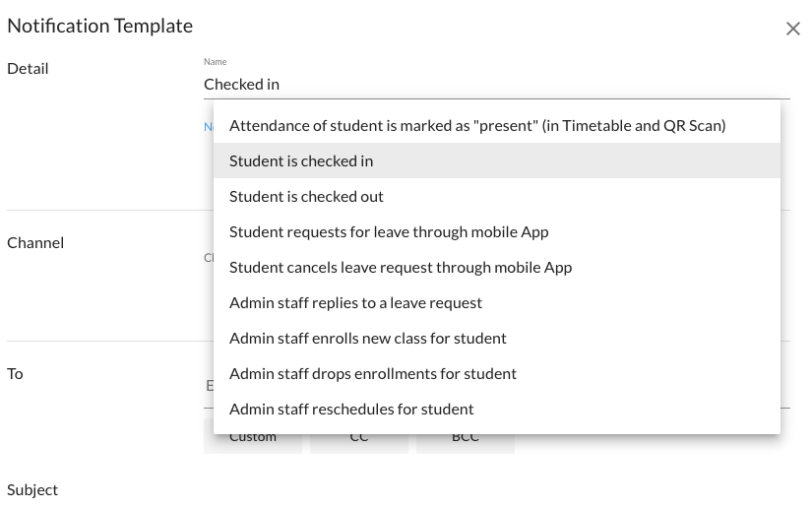Image resolution: width=812 pixels, height=508 pixels.
Task: Select "Admin staff reschedules for student"
Action: pyautogui.click(x=351, y=410)
